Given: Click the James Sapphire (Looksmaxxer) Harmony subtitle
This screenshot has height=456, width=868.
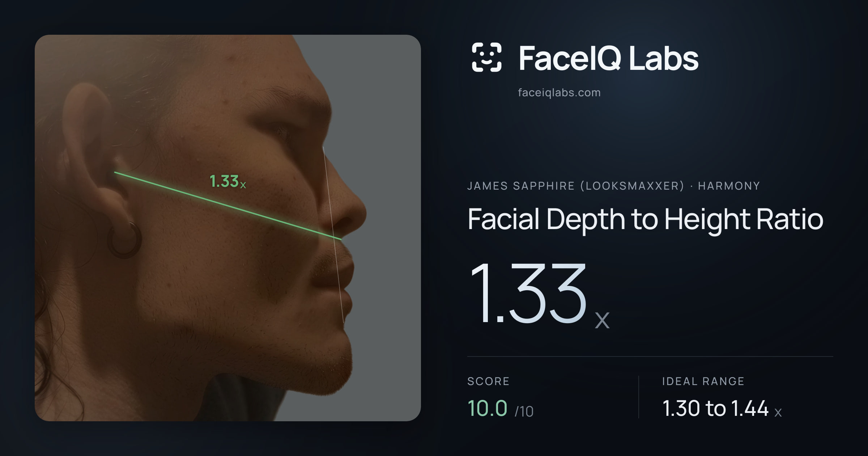Looking at the screenshot, I should point(613,186).
